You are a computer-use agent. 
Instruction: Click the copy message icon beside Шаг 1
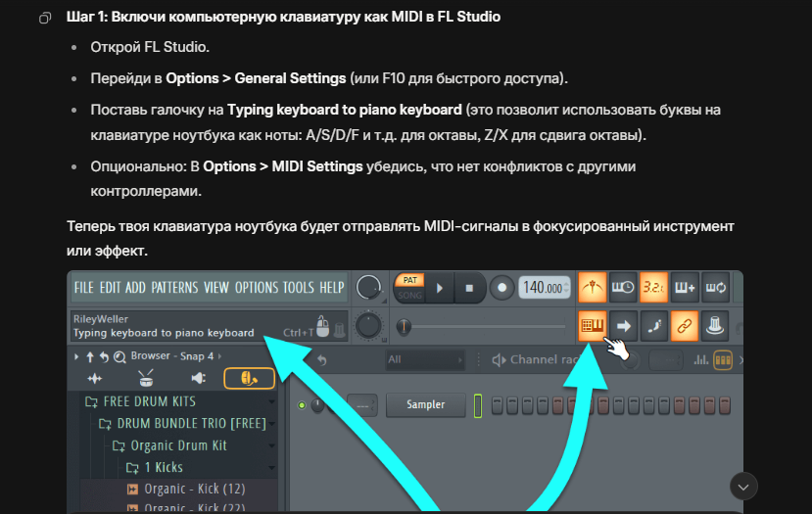(x=45, y=19)
